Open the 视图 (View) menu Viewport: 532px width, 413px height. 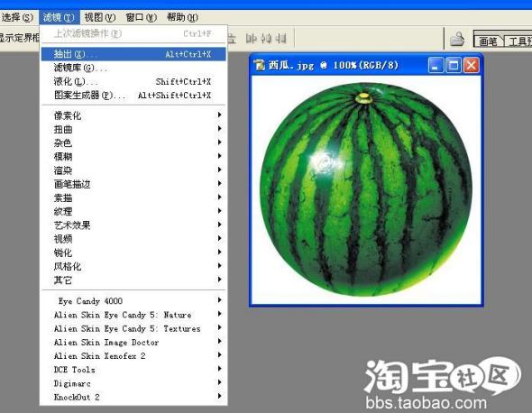click(x=100, y=17)
